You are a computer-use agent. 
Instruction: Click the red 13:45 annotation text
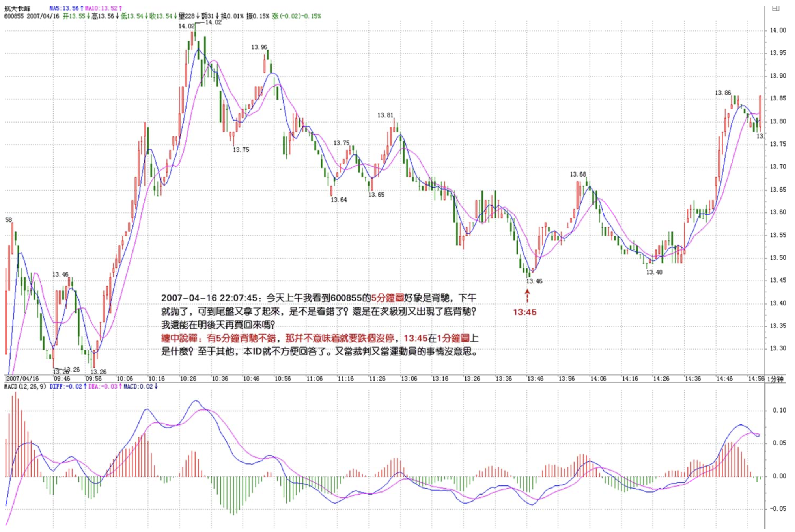click(x=524, y=312)
